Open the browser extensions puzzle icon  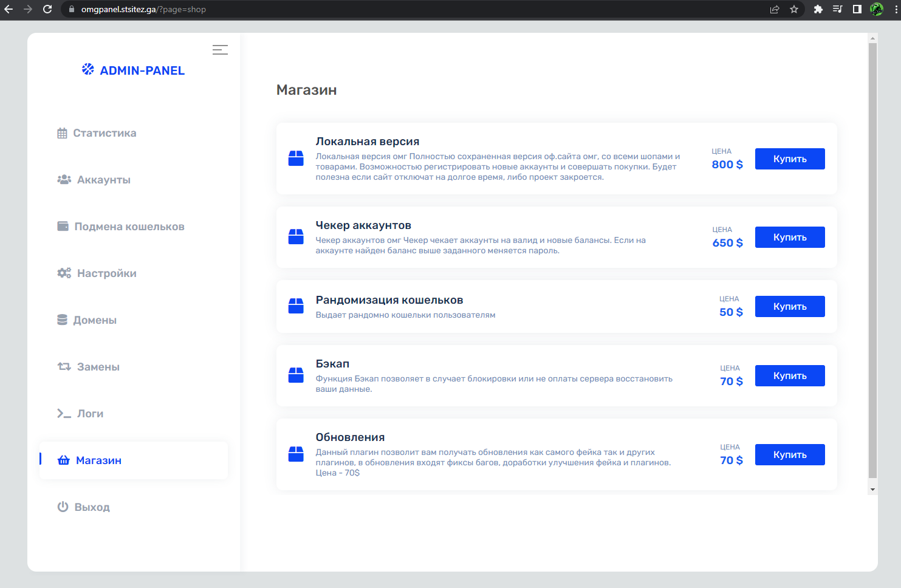[818, 9]
